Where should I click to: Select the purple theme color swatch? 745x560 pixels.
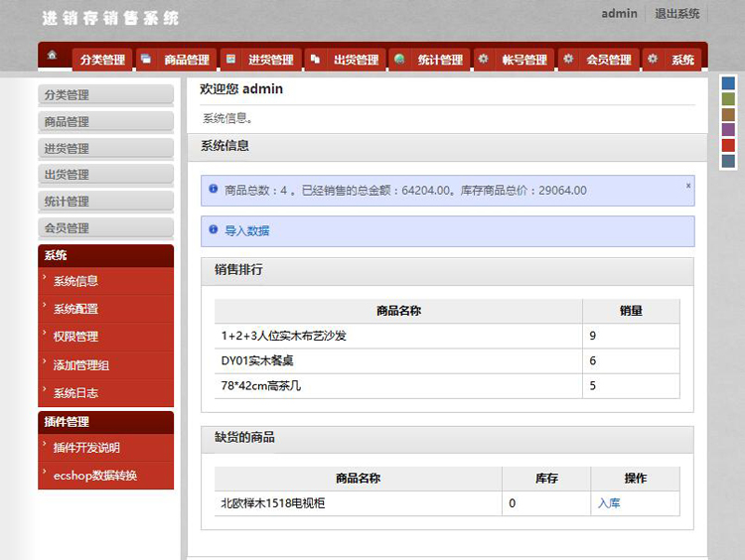(728, 130)
